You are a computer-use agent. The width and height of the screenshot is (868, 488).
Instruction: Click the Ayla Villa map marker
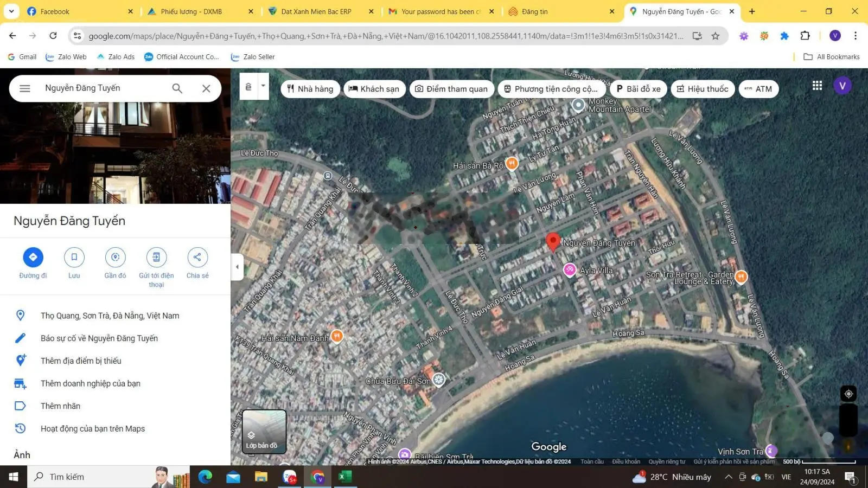pos(569,269)
